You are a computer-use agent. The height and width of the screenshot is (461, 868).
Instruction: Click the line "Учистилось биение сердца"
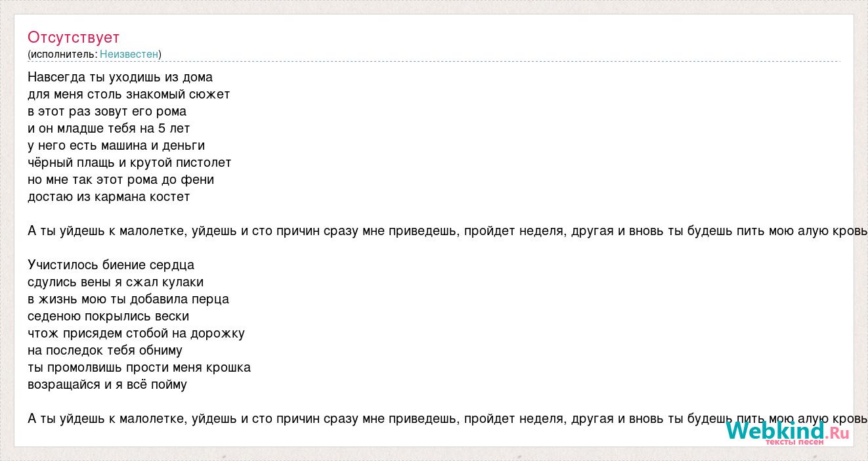coord(111,265)
